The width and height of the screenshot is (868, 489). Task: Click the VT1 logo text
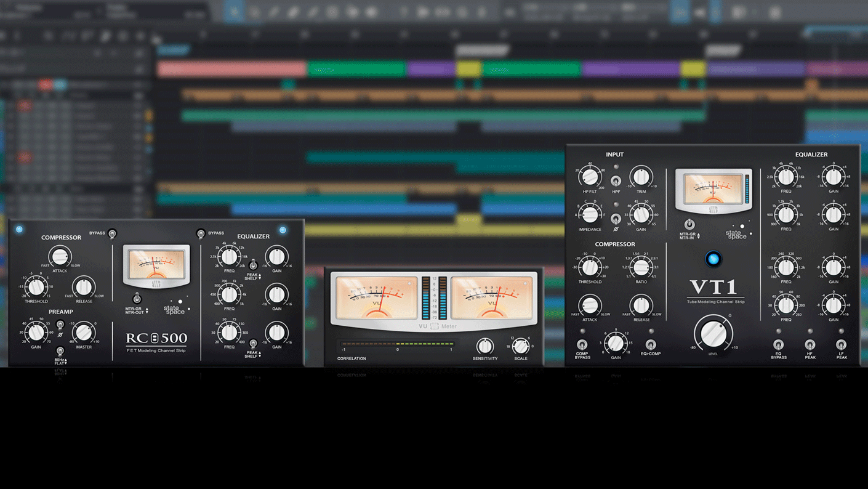pyautogui.click(x=713, y=288)
